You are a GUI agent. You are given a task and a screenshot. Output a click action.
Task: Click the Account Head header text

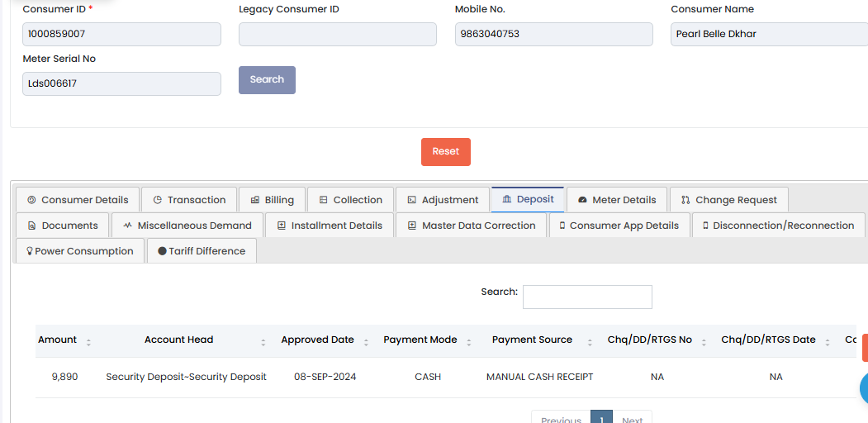[179, 340]
